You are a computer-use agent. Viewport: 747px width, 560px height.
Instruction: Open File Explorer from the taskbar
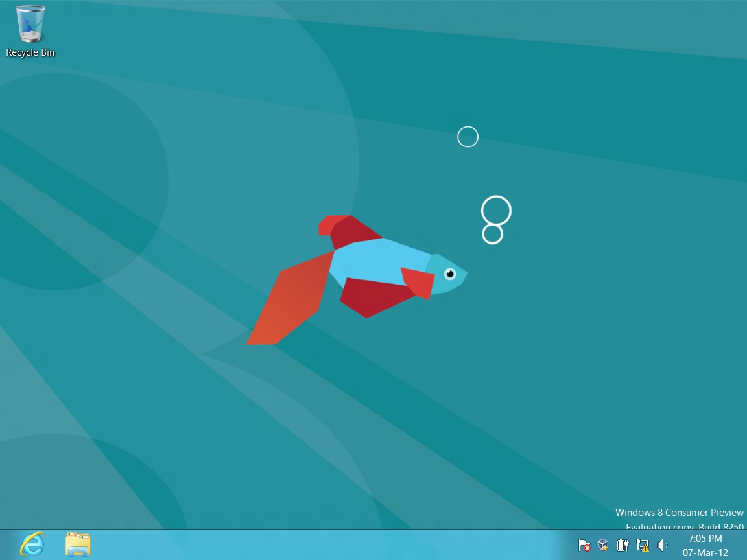pos(78,544)
